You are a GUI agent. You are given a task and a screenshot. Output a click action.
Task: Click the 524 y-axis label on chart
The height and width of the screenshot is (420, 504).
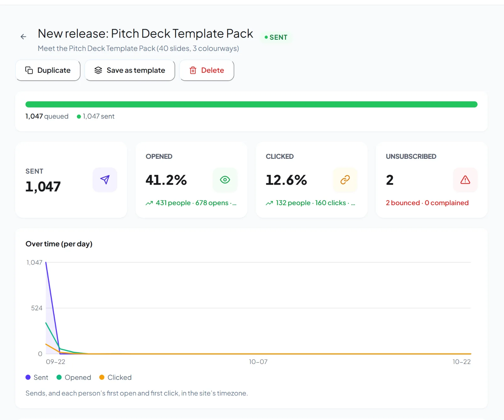point(37,308)
